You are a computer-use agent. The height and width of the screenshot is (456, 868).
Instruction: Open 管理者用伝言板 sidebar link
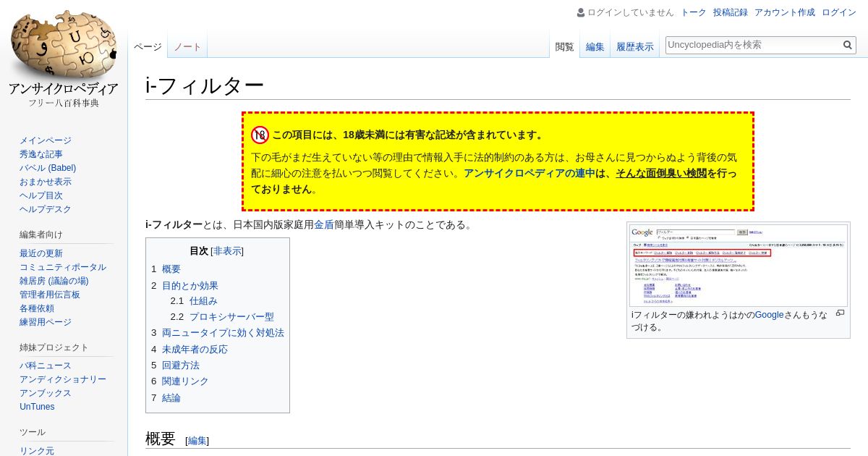click(50, 295)
